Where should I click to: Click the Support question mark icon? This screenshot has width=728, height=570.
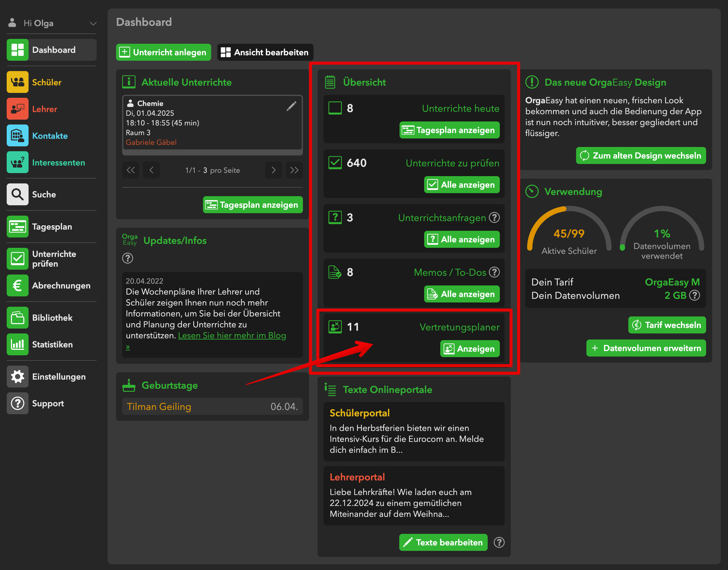(x=17, y=403)
